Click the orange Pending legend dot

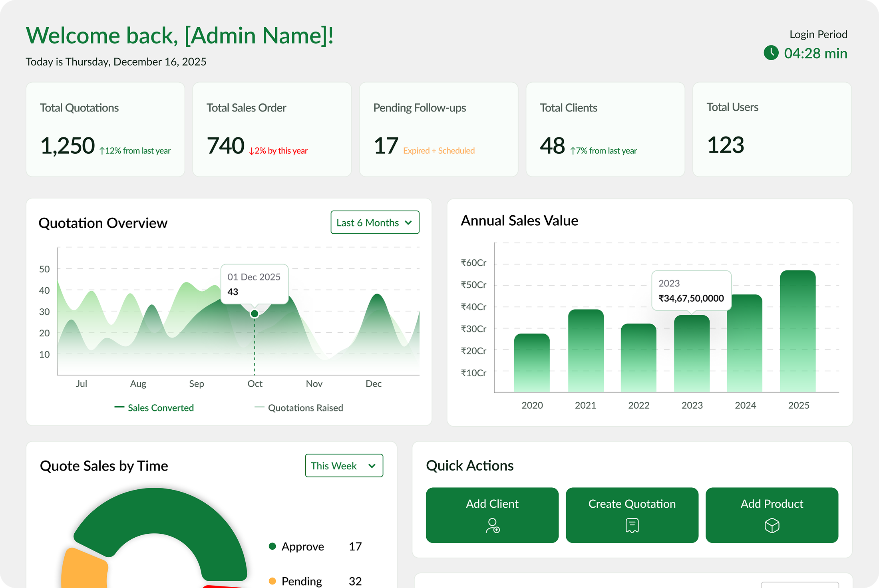point(272,581)
